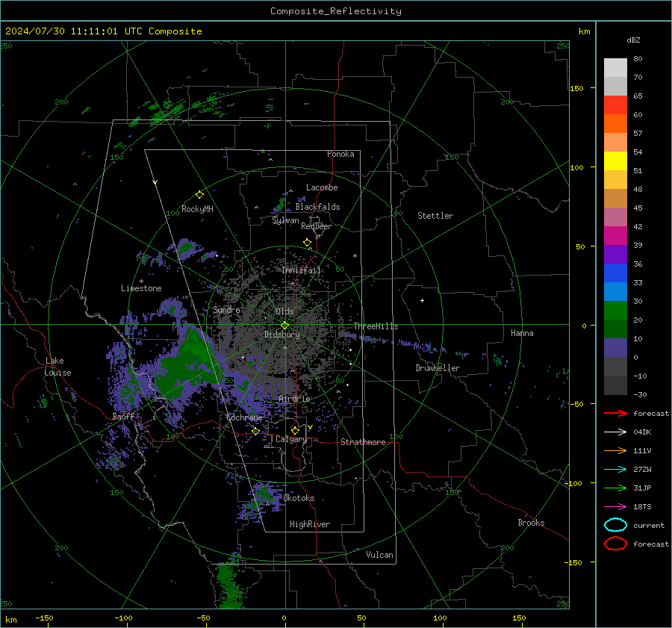Click the Lake Louise label
Image resolution: width=672 pixels, height=628 pixels.
[x=57, y=367]
